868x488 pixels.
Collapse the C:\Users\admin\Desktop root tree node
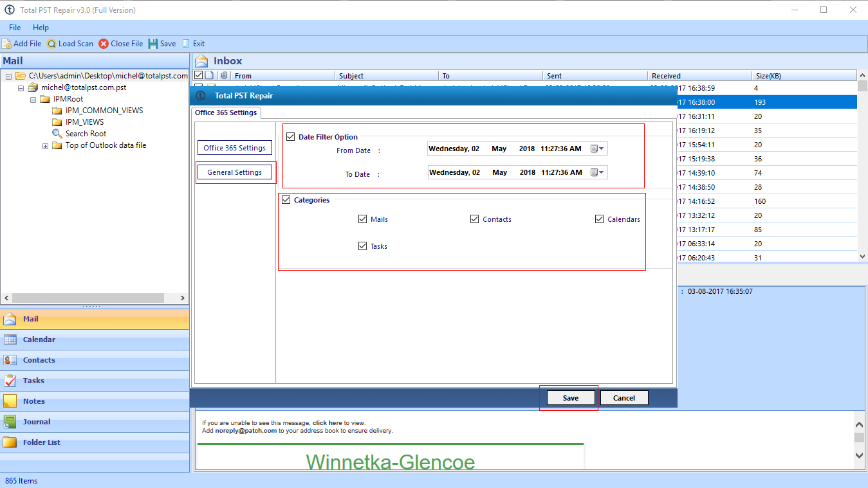coord(9,76)
